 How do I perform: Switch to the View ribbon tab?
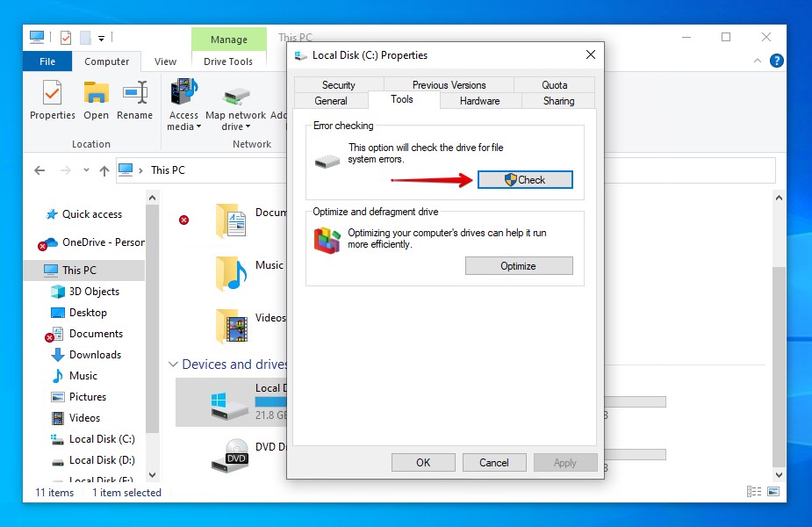coord(165,61)
